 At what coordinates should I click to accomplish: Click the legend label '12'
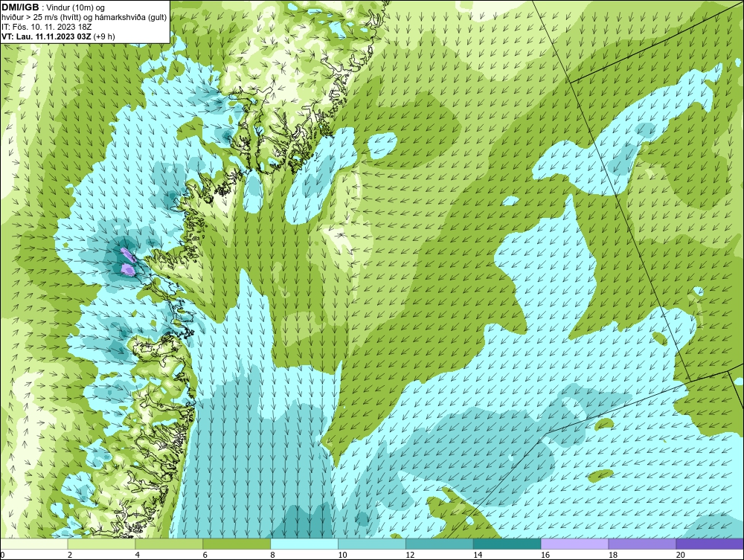point(409,555)
